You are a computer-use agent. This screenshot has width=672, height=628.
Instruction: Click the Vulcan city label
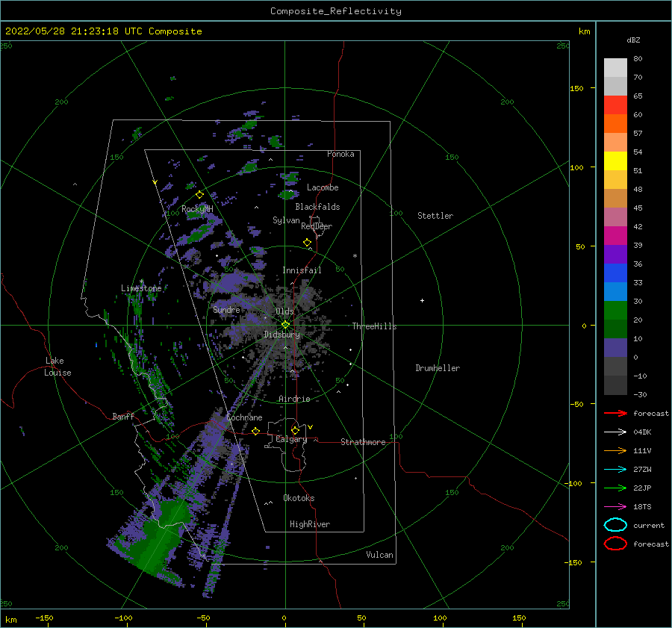pyautogui.click(x=379, y=555)
